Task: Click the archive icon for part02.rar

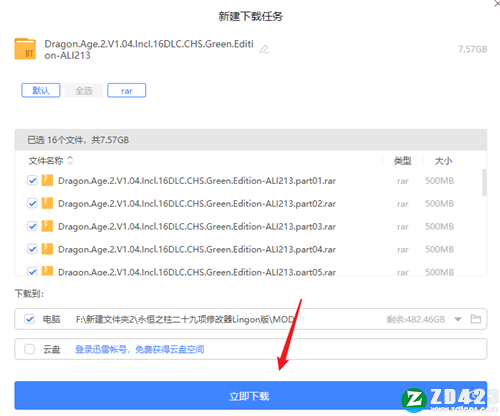Action: [x=47, y=203]
